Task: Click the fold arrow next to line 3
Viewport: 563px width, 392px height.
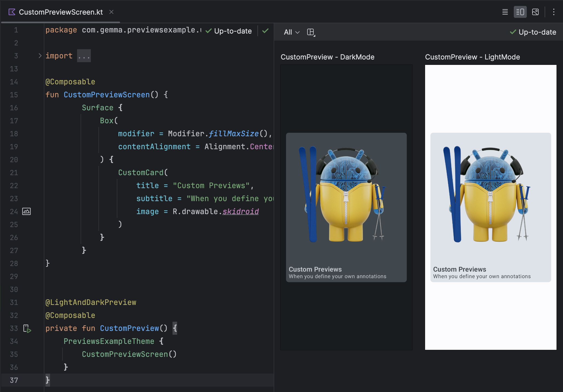Action: (x=40, y=56)
